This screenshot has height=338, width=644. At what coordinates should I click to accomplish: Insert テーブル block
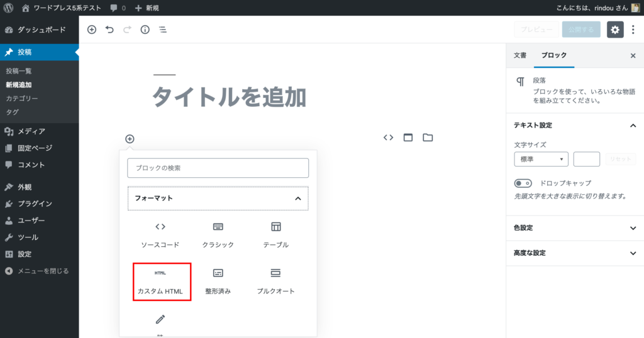(276, 236)
